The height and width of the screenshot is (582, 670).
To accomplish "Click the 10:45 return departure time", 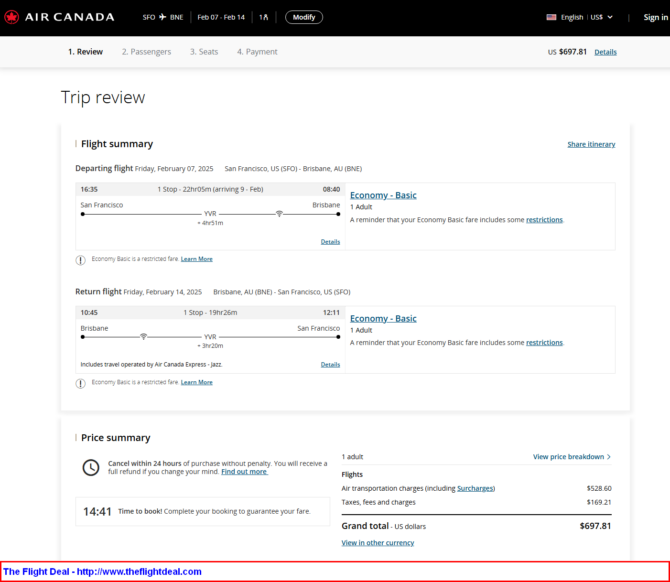I will [89, 312].
